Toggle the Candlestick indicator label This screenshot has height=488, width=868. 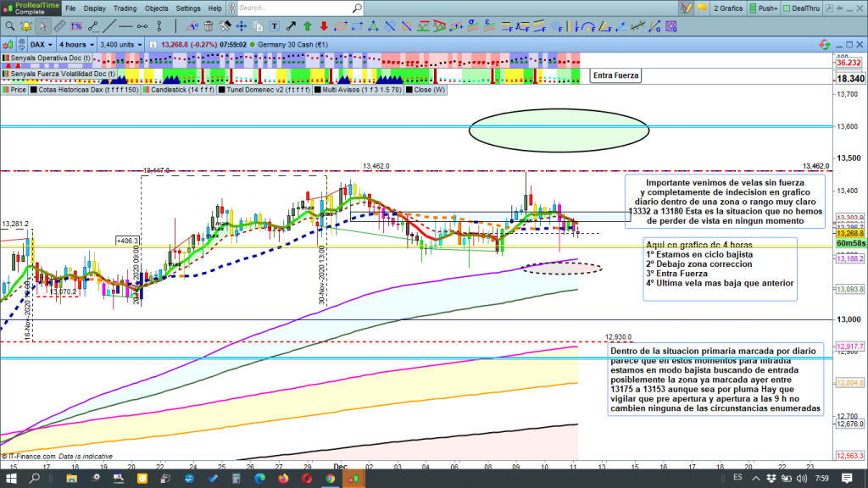pyautogui.click(x=177, y=88)
